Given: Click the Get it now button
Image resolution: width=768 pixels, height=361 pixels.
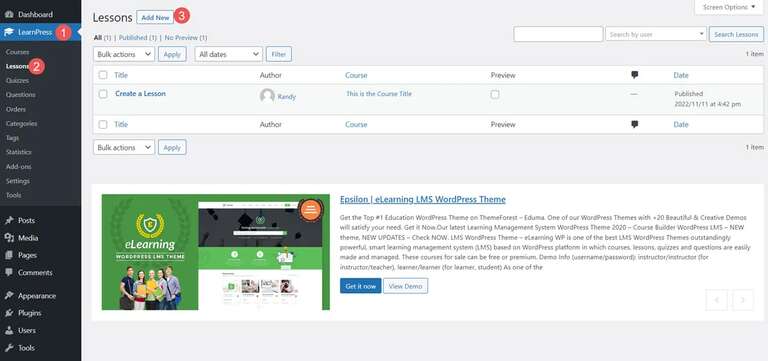Looking at the screenshot, I should pyautogui.click(x=360, y=286).
